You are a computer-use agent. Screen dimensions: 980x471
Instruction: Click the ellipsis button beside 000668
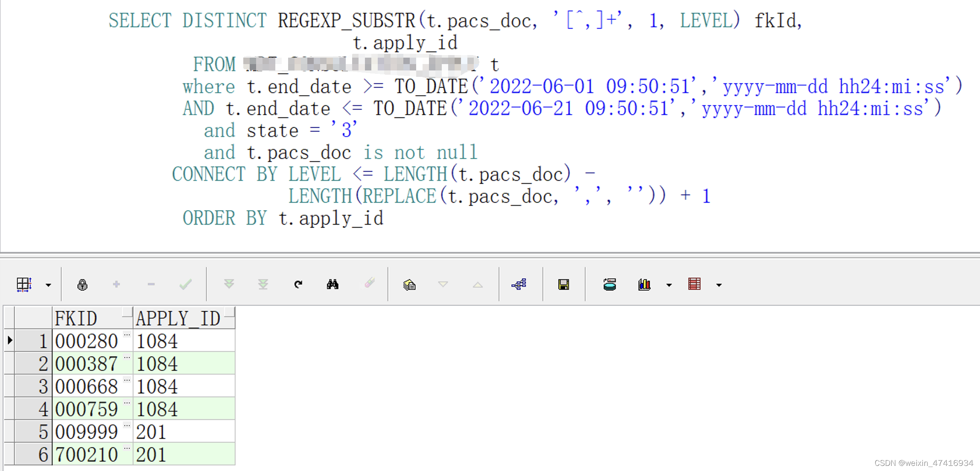tap(127, 380)
